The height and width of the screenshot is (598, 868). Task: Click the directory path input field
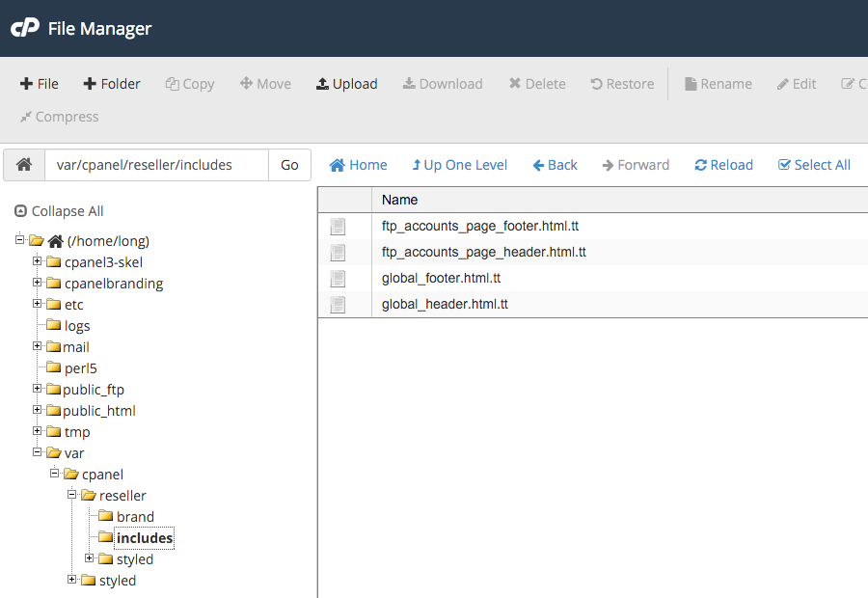[x=156, y=165]
